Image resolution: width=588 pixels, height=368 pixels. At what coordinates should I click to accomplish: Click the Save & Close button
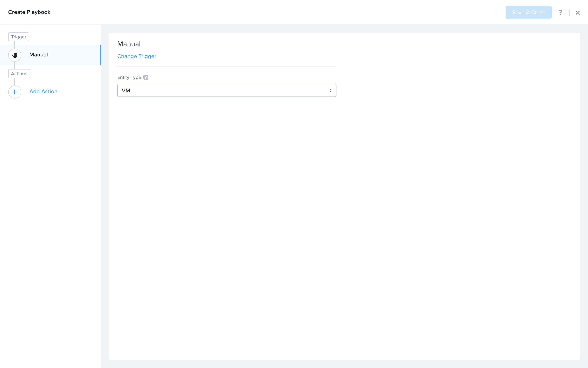[x=529, y=12]
